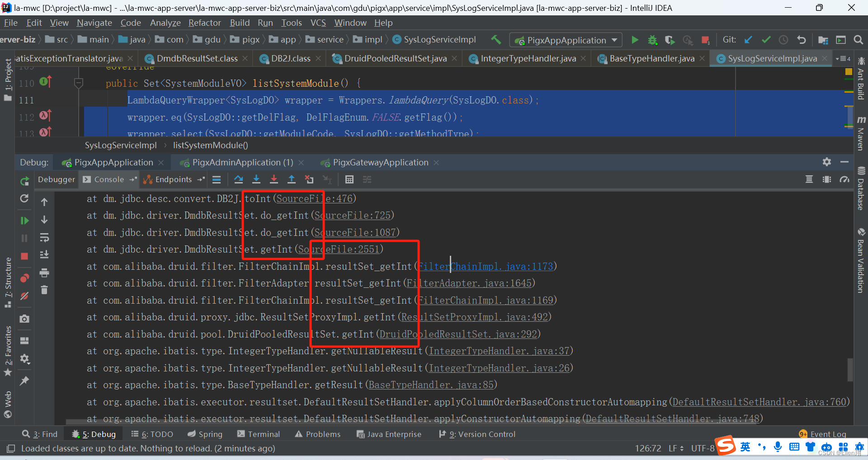This screenshot has width=868, height=460.
Task: Switch to DruidPooledResultSet.java tab
Action: 395,58
